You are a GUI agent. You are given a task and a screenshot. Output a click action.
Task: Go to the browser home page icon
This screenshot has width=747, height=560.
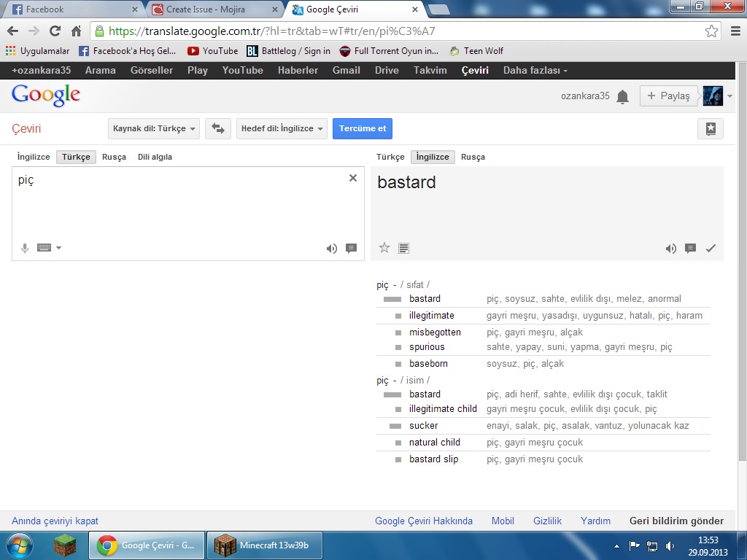pyautogui.click(x=76, y=31)
